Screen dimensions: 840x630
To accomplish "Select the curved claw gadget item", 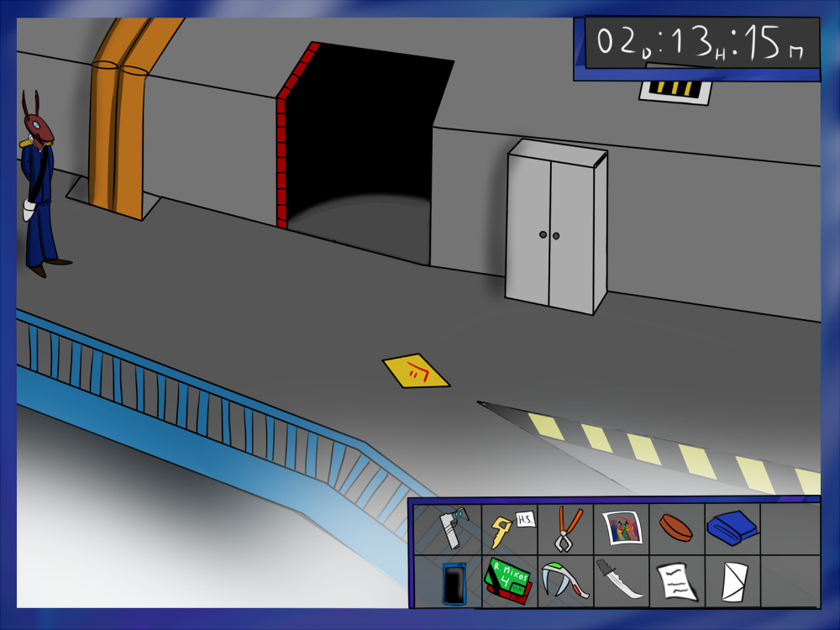I will pyautogui.click(x=563, y=580).
